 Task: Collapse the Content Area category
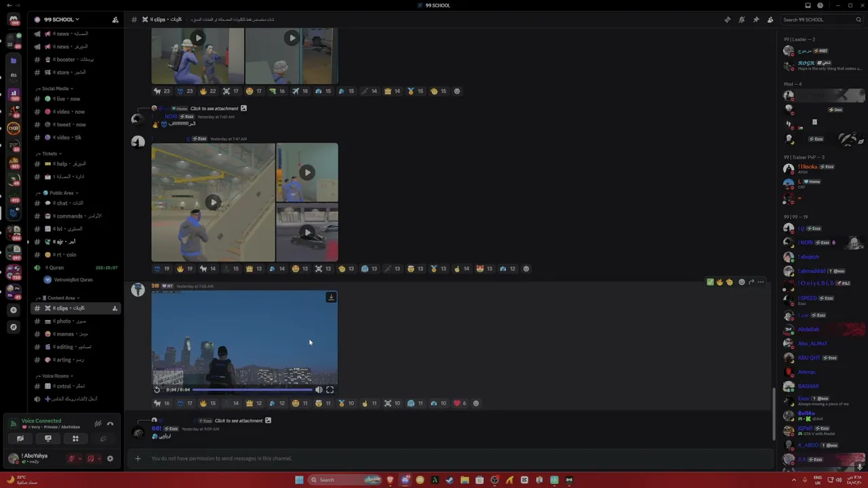coord(60,298)
